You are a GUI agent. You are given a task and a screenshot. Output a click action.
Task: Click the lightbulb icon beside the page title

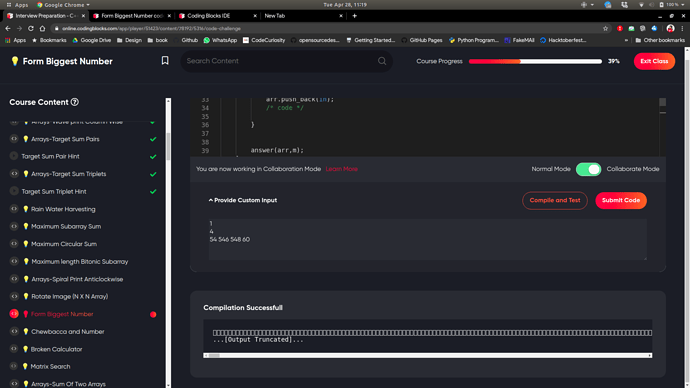click(15, 61)
